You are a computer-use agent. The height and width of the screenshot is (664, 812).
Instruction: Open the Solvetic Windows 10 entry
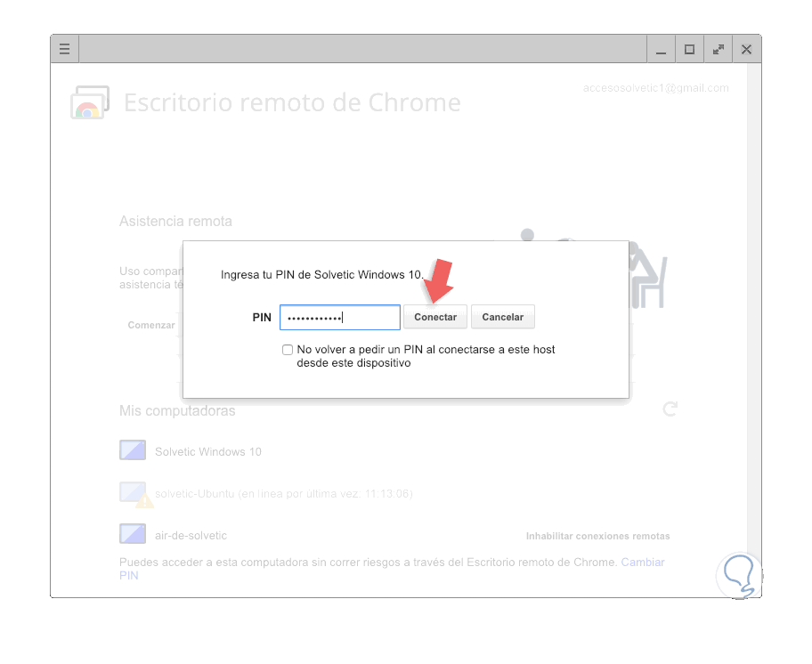coord(207,452)
